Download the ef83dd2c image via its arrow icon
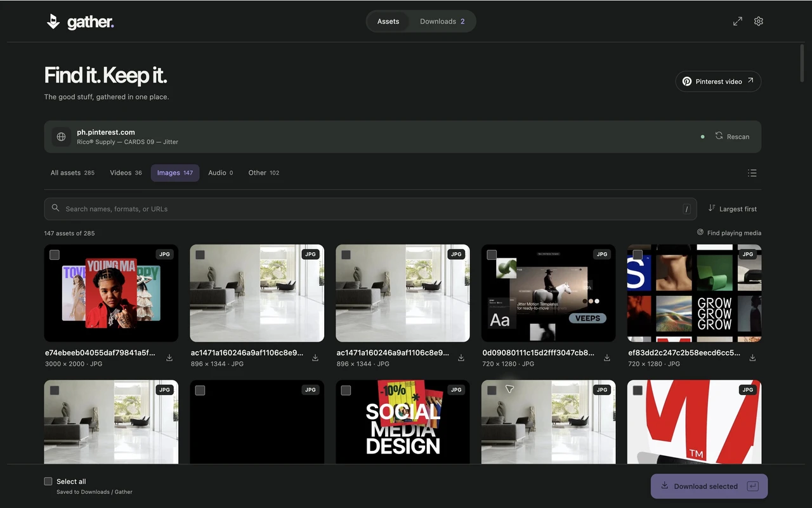The image size is (812, 508). pos(752,358)
